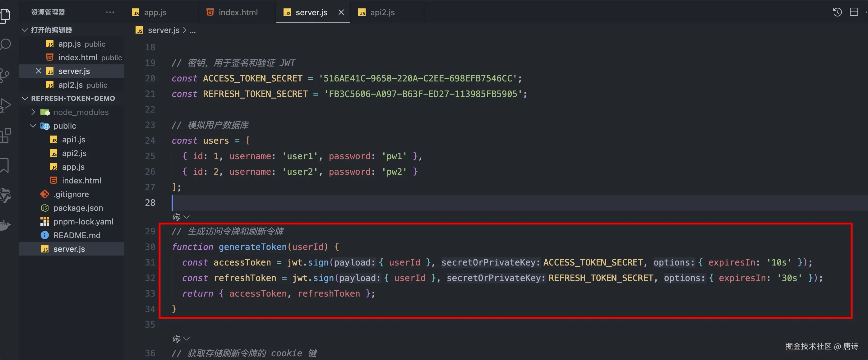Screen dimensions: 868x360
Task: Open the Extensions view icon
Action: point(5,136)
